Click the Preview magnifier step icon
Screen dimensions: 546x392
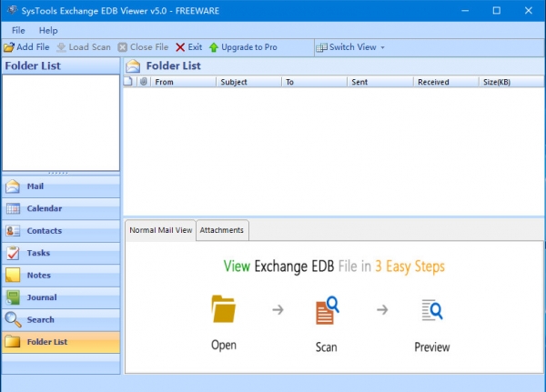(431, 310)
